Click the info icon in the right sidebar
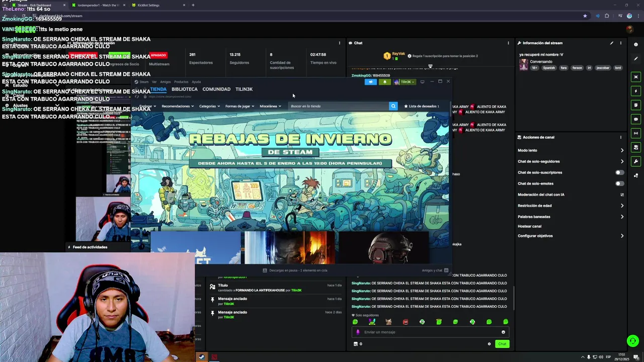Viewport: 644px width, 362px height. tap(636, 45)
